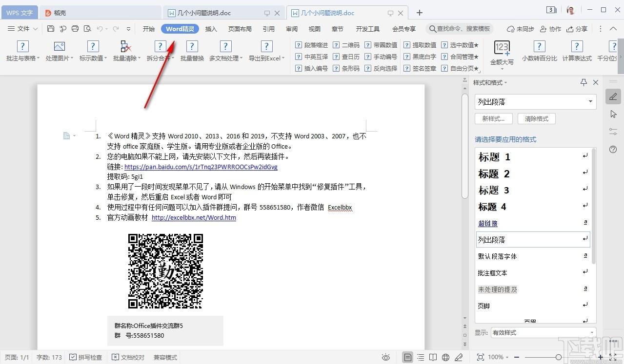This screenshot has width=624, height=364.
Task: Click the settings sliders icon in right sidebar
Action: click(613, 132)
